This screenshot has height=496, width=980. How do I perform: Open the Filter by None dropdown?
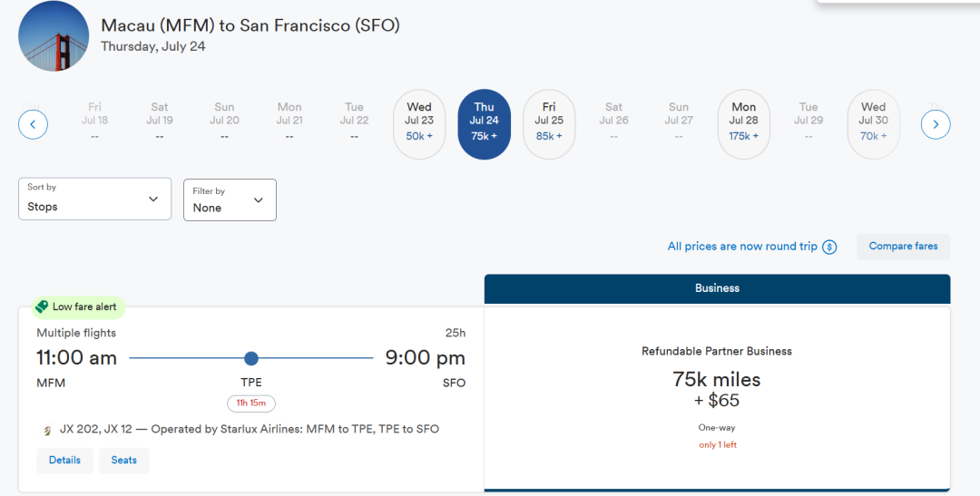pos(230,199)
